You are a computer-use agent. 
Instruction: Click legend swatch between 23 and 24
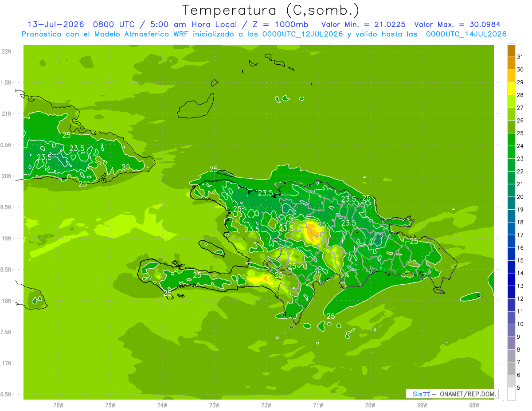pos(511,153)
